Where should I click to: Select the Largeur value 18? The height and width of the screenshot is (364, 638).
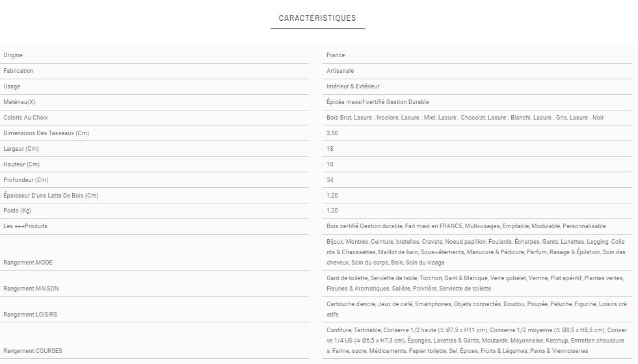point(330,149)
